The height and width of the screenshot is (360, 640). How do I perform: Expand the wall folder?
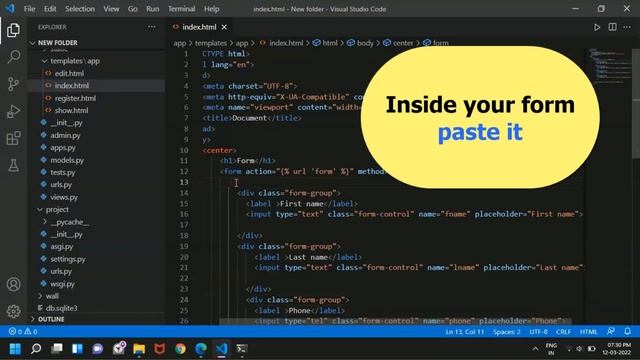point(52,296)
